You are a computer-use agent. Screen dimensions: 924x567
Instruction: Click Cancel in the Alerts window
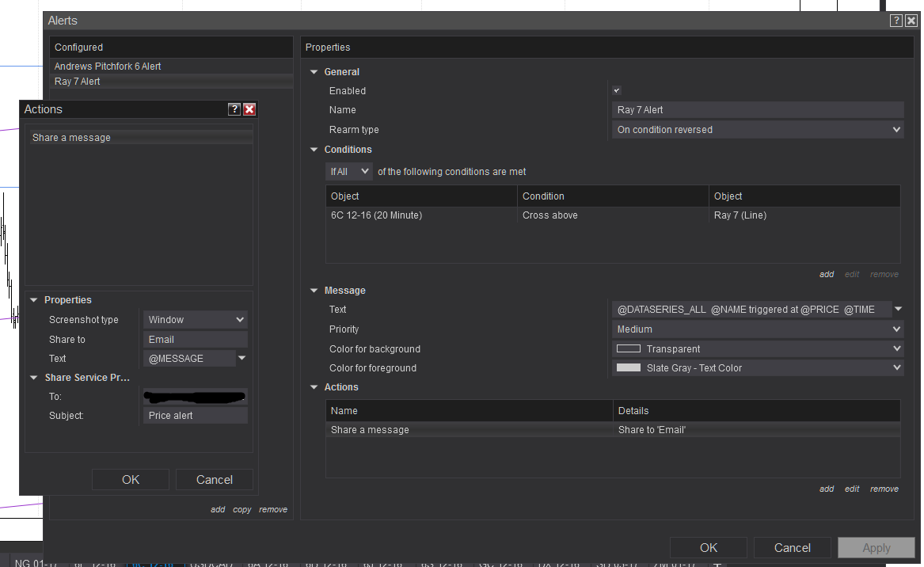click(792, 547)
